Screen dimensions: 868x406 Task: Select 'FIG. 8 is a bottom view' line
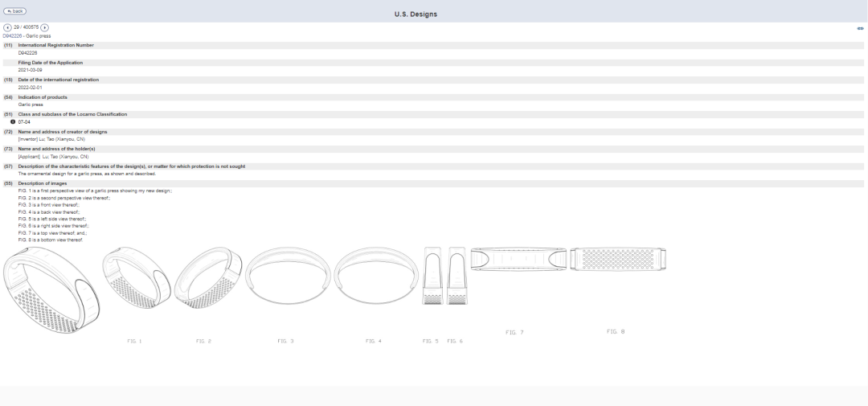point(51,240)
